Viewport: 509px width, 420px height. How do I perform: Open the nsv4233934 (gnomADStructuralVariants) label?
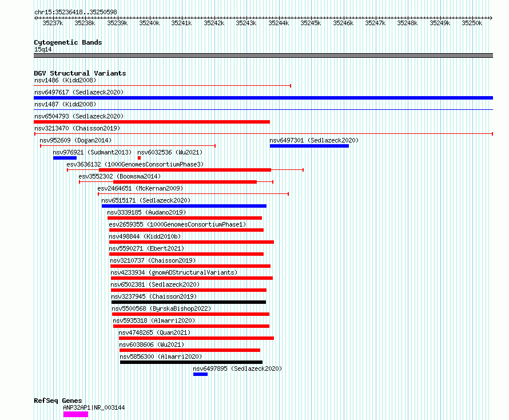(174, 272)
